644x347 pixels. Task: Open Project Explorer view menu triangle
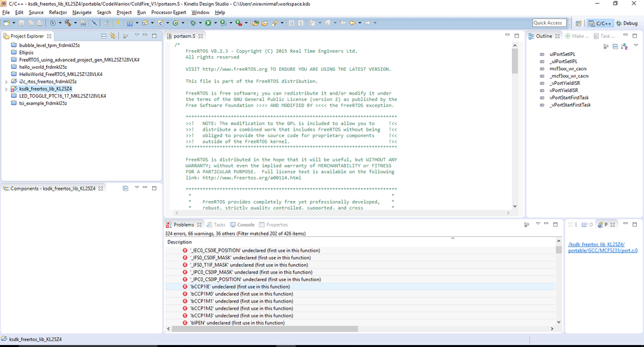click(137, 35)
